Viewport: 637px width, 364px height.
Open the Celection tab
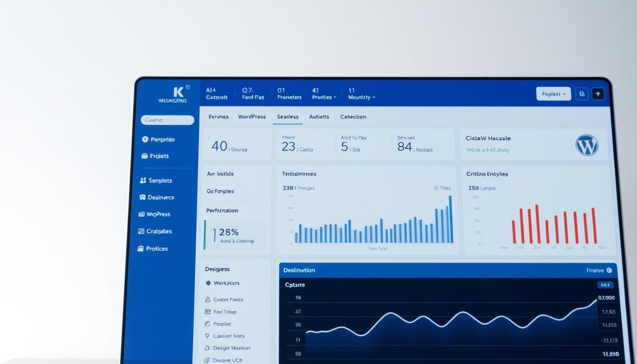[353, 117]
